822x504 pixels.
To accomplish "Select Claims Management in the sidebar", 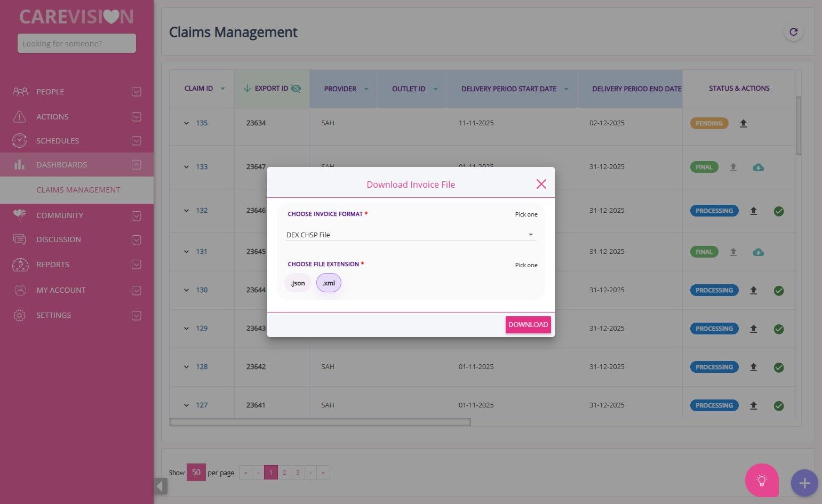I will coord(77,190).
